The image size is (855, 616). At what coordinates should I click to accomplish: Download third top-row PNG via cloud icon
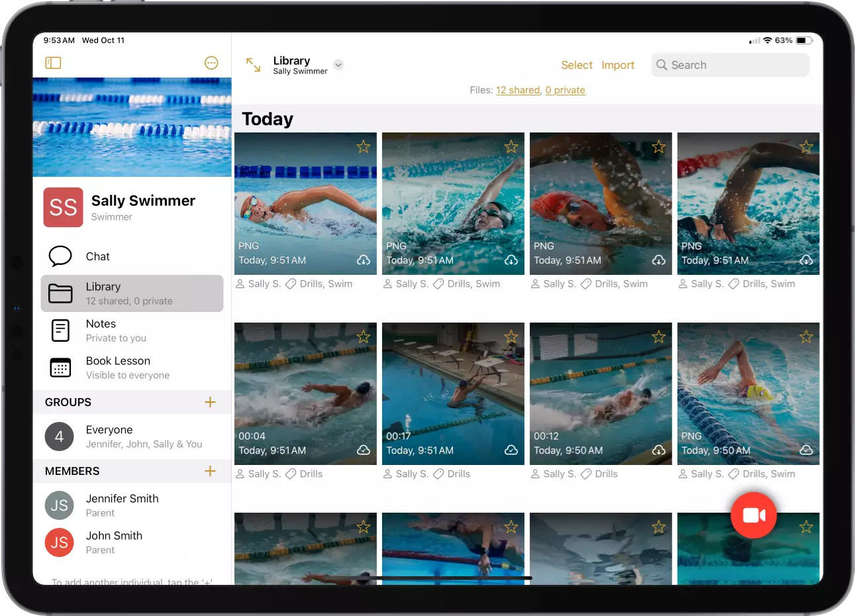[x=658, y=260]
